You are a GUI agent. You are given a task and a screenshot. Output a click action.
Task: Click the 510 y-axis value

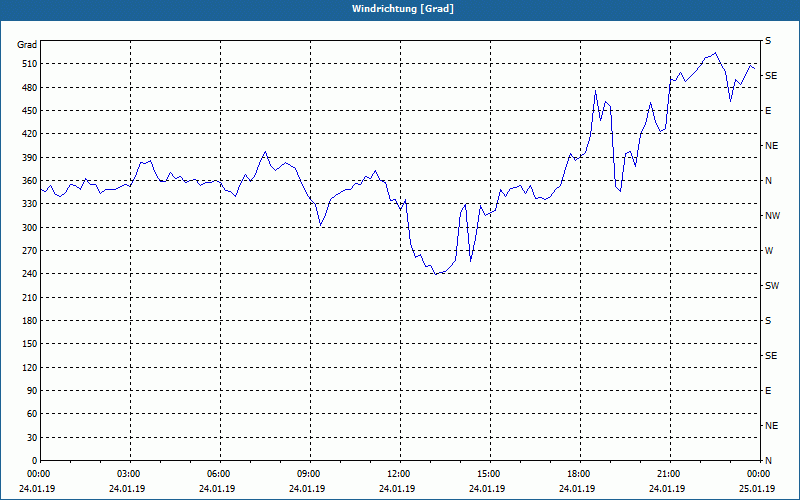click(29, 64)
